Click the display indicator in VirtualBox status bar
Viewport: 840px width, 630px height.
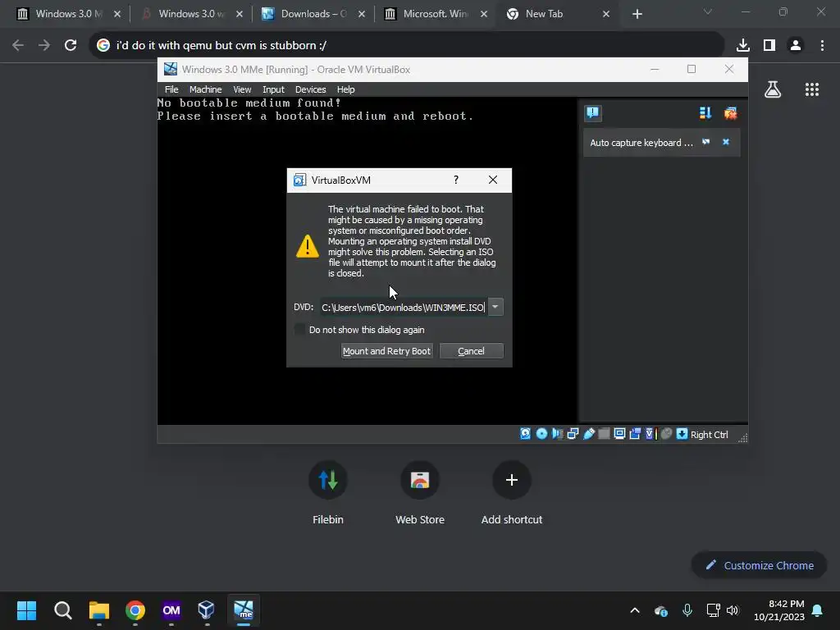pos(619,434)
